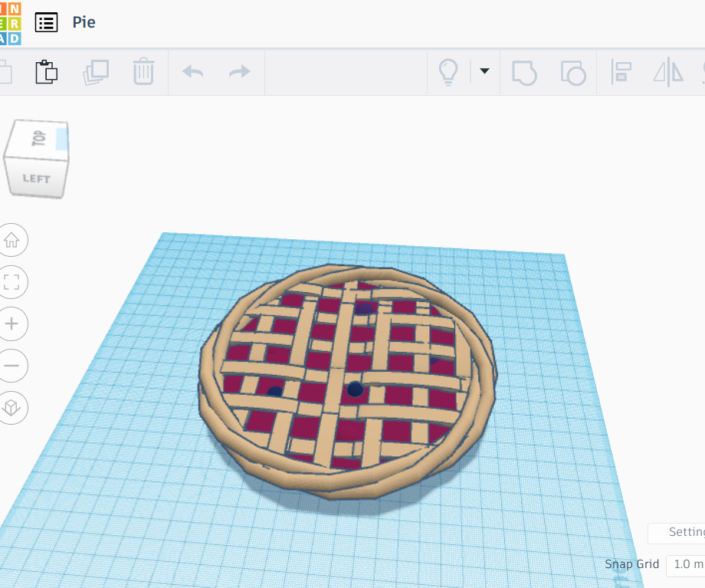This screenshot has height=588, width=705.
Task: Toggle between perspective and orthographic view
Action: (13, 408)
